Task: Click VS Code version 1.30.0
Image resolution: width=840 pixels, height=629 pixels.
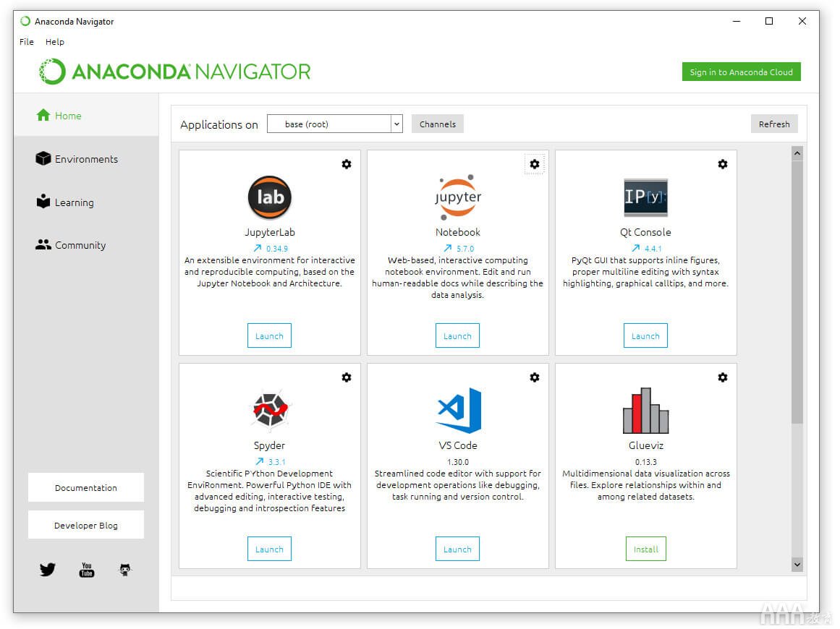Action: click(x=458, y=461)
